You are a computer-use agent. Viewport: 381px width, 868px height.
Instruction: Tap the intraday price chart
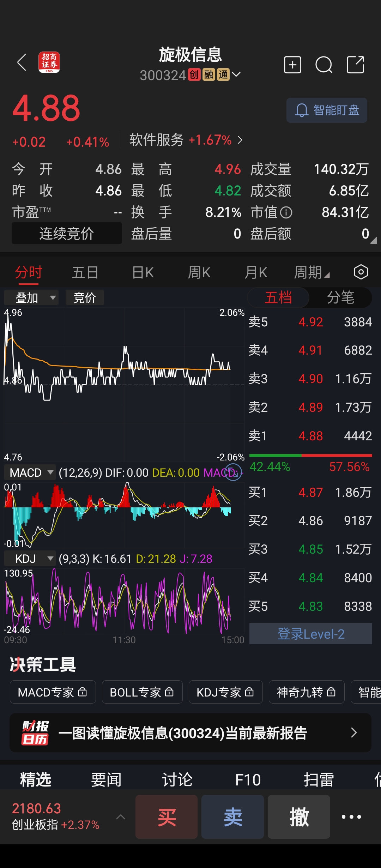coord(124,385)
